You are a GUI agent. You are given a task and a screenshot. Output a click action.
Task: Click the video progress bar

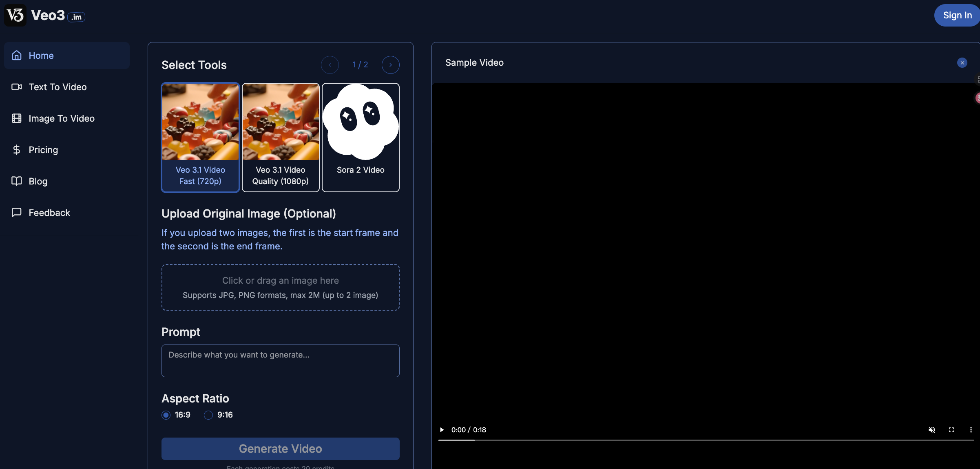(706, 440)
